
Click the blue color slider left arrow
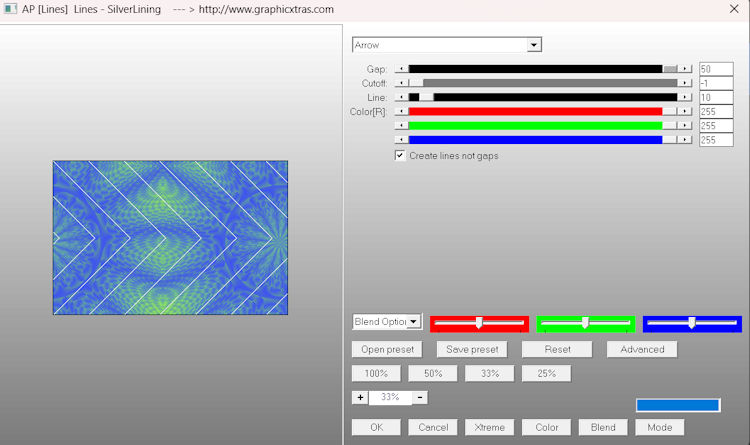[x=401, y=140]
